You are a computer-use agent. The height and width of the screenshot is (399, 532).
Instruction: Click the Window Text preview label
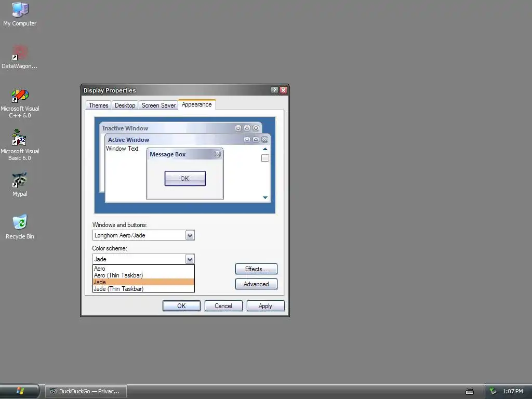click(x=122, y=149)
